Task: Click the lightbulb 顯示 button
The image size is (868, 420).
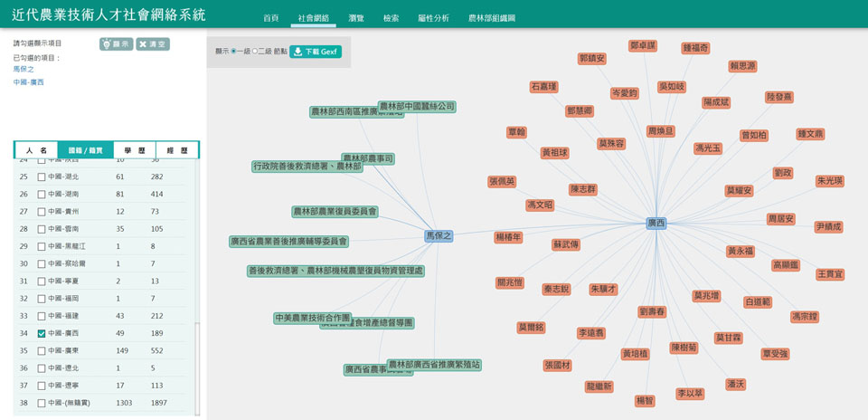Action: 117,43
